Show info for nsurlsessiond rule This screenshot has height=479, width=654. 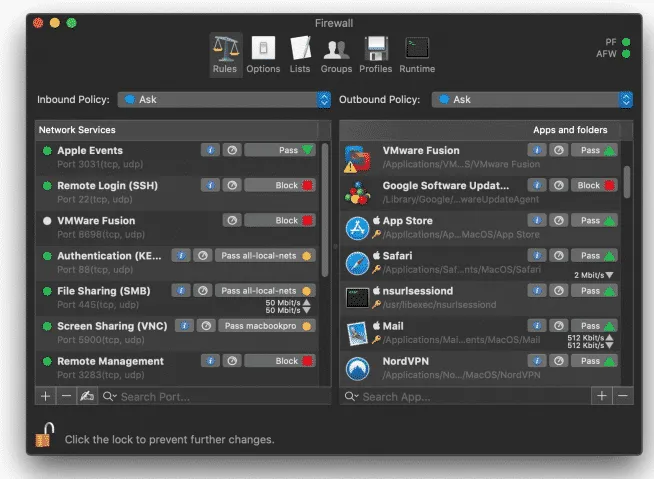click(537, 291)
